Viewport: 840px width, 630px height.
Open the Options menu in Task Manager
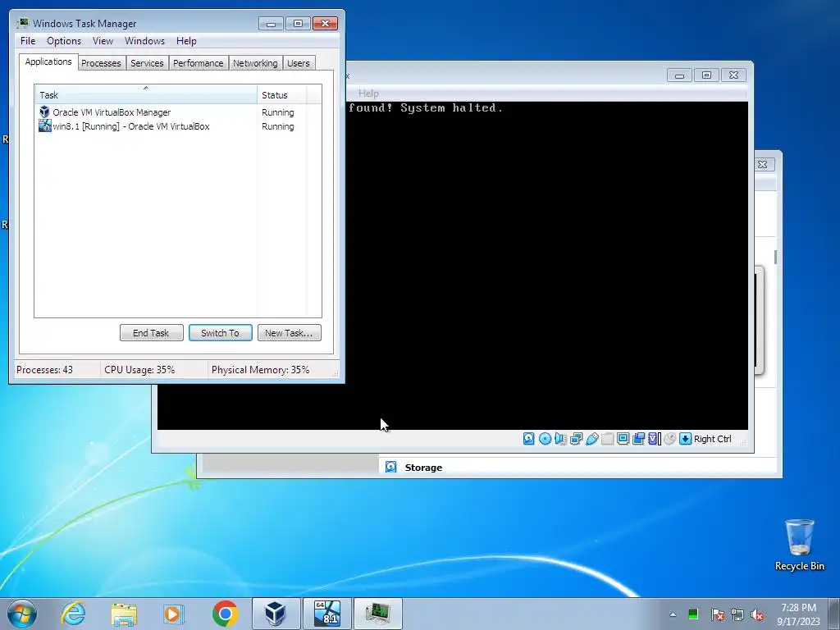pyautogui.click(x=64, y=41)
